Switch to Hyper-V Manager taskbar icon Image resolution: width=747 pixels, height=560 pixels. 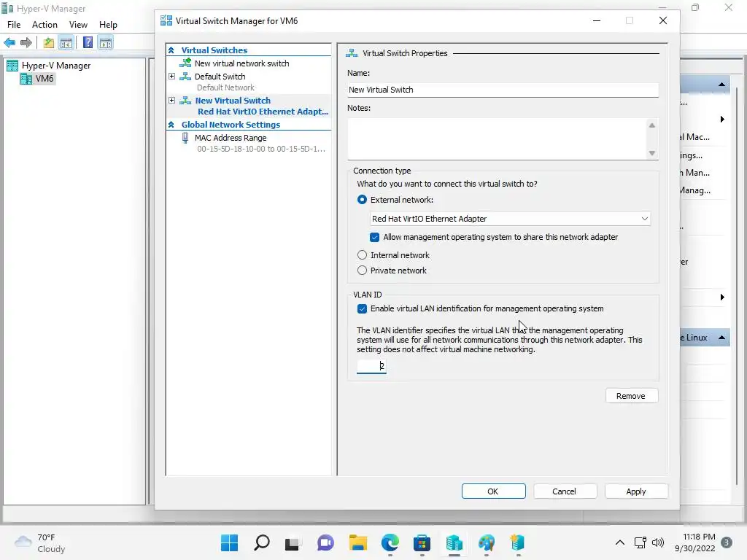[x=454, y=542]
